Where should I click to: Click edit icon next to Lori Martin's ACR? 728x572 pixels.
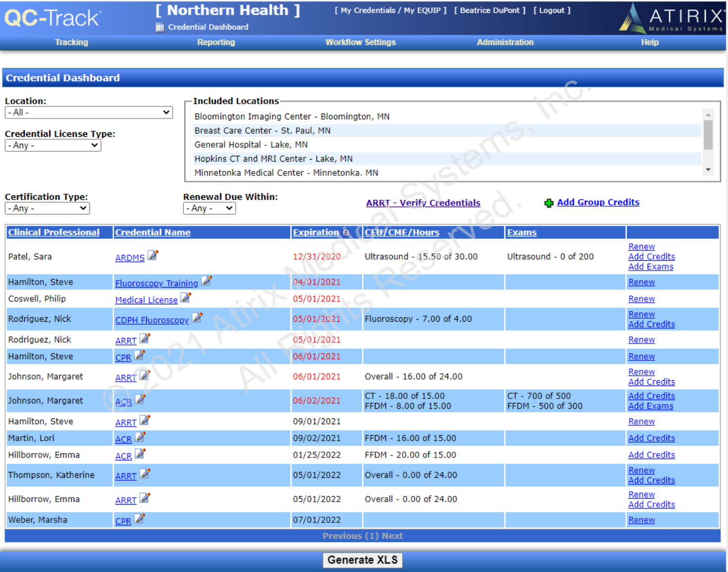click(x=140, y=437)
